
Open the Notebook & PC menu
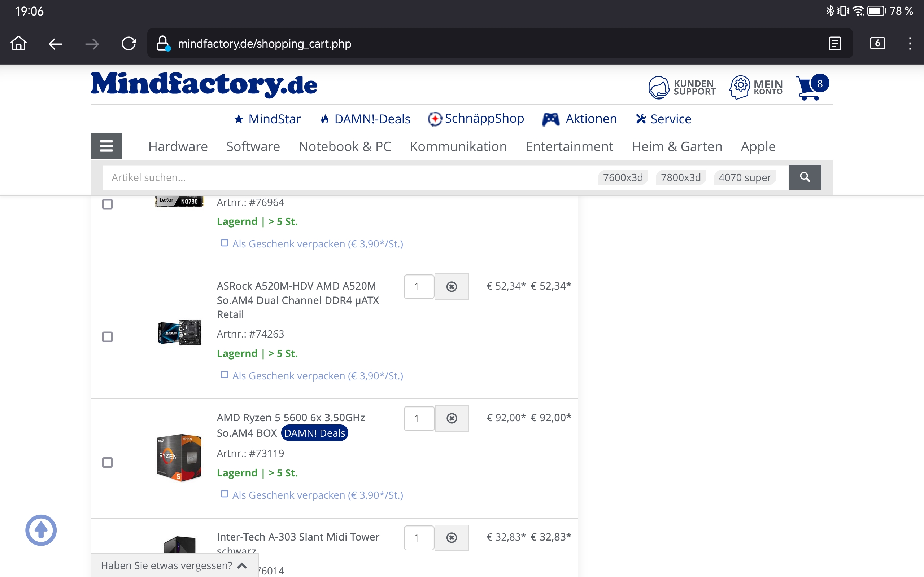pos(344,146)
